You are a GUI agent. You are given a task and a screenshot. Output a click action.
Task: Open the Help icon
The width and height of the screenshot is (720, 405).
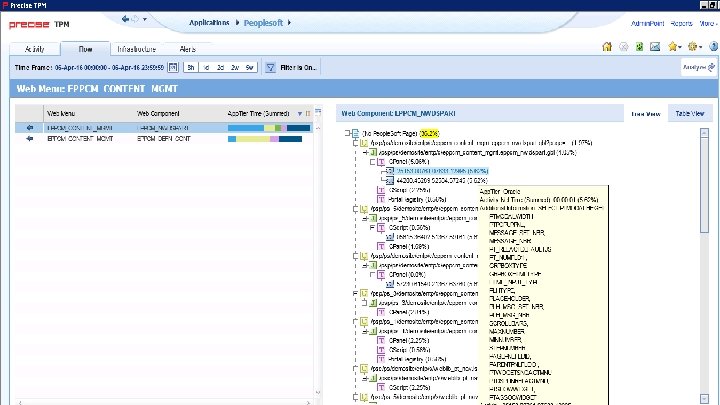[x=714, y=47]
